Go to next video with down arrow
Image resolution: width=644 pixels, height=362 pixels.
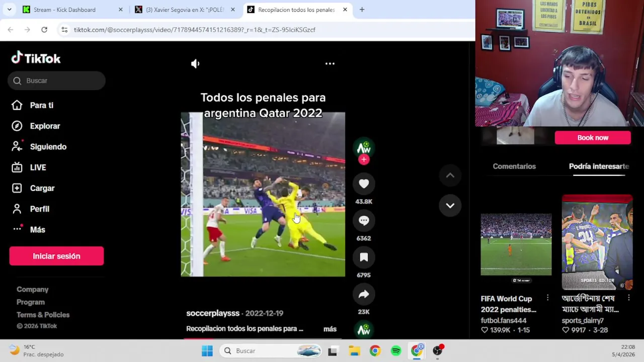coord(450,206)
